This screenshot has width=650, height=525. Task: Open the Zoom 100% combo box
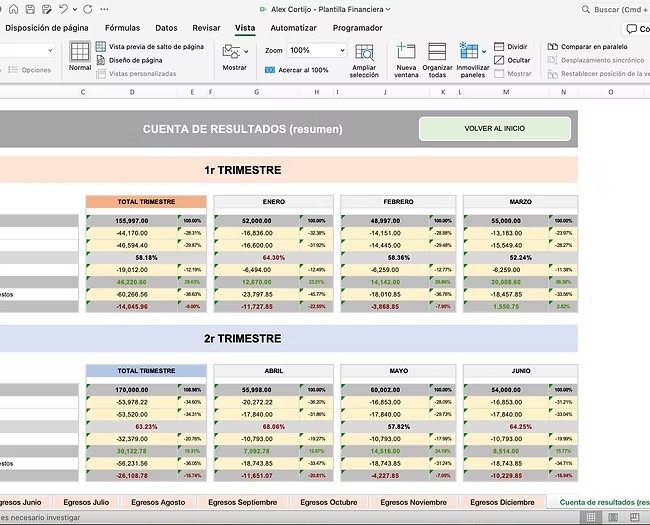(x=317, y=50)
